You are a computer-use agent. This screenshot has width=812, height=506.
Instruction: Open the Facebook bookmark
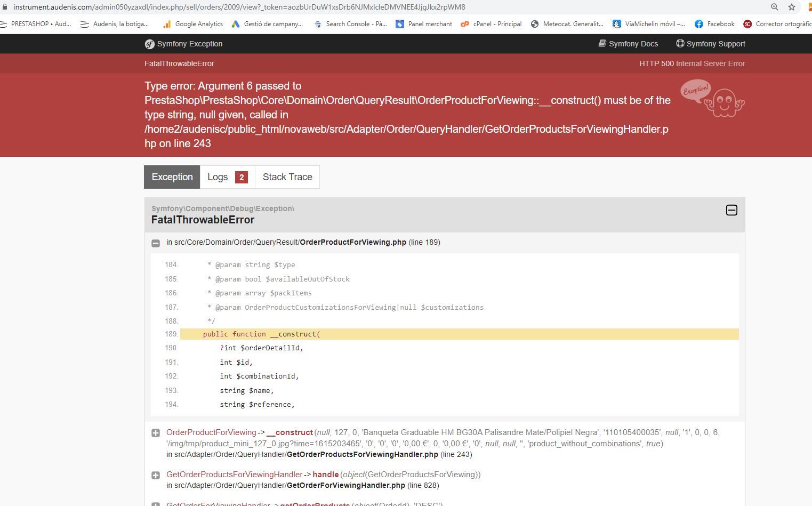click(714, 24)
